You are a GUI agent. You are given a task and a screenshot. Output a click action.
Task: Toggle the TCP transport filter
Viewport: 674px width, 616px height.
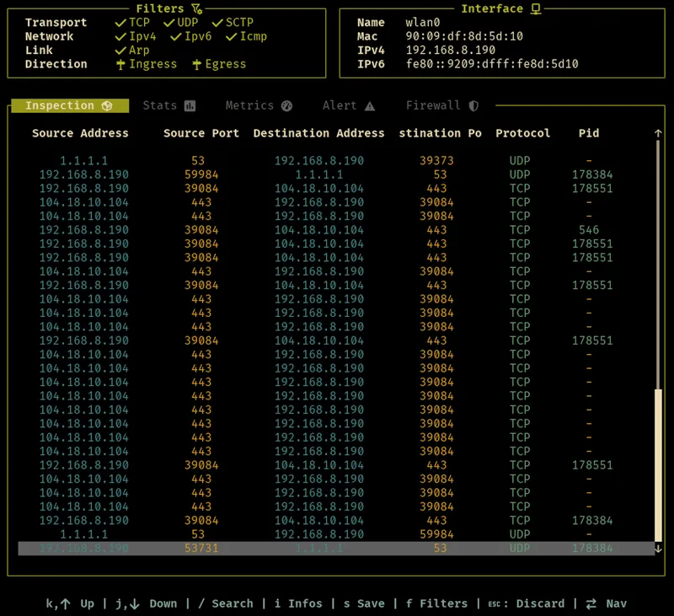coord(132,23)
